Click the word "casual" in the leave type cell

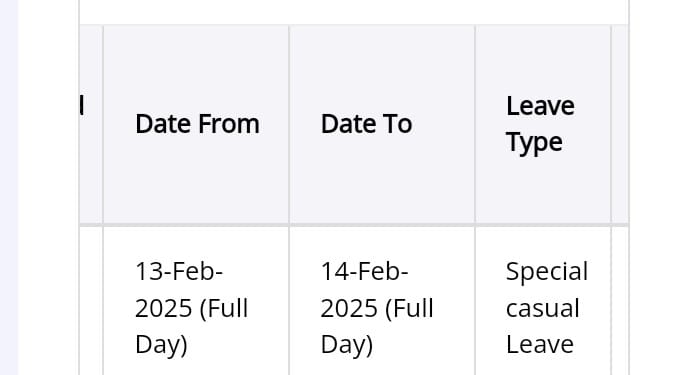[x=543, y=309]
